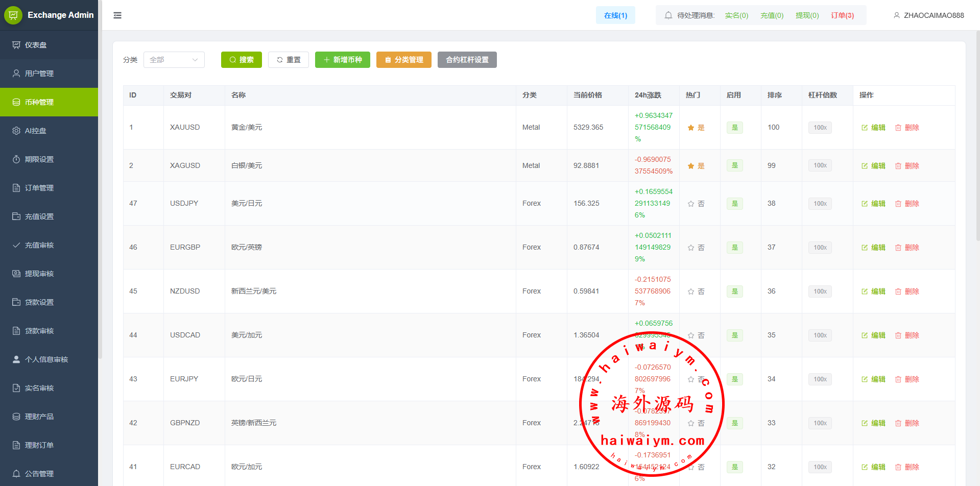Click the 100x leverage tag for NZDUSD

[820, 291]
